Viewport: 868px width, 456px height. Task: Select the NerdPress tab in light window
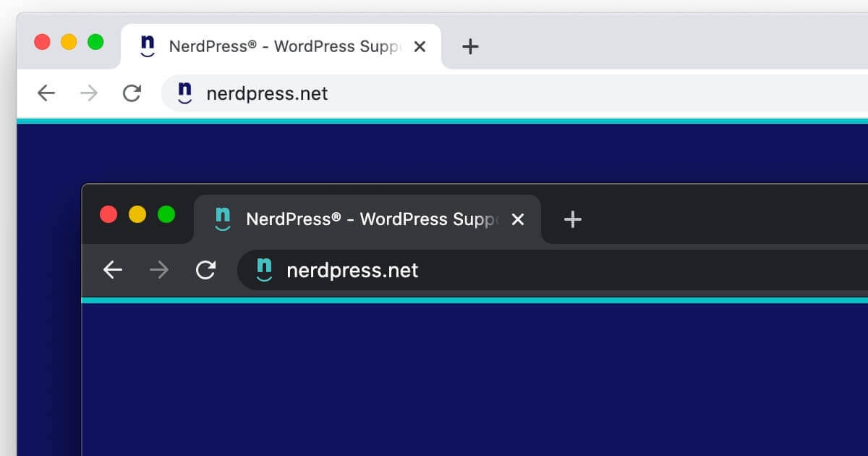[282, 47]
